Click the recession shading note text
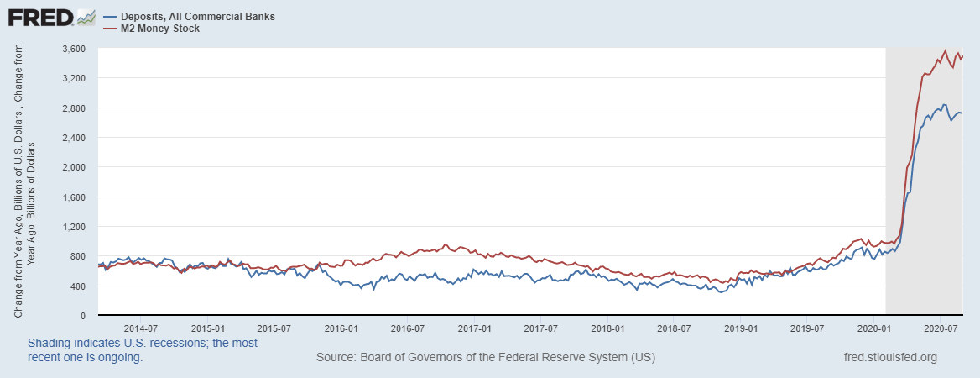Screen dimensions: 980x378 point(143,349)
